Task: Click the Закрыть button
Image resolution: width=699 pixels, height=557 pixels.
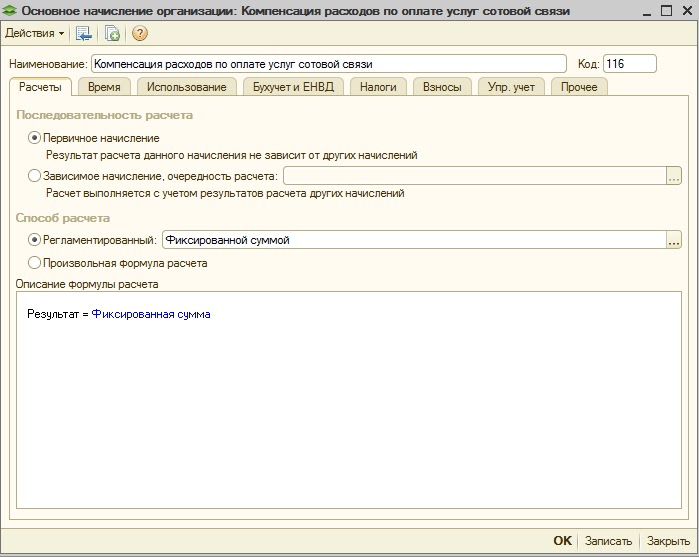Action: pyautogui.click(x=668, y=541)
